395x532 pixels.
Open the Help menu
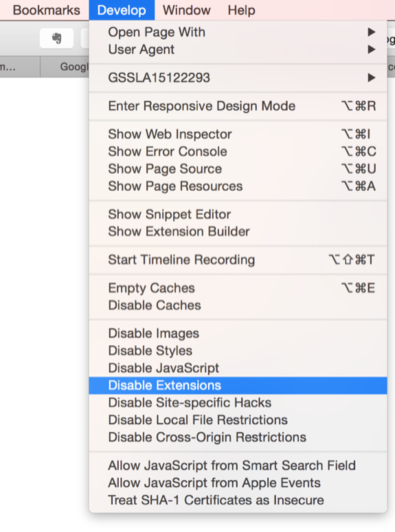242,10
